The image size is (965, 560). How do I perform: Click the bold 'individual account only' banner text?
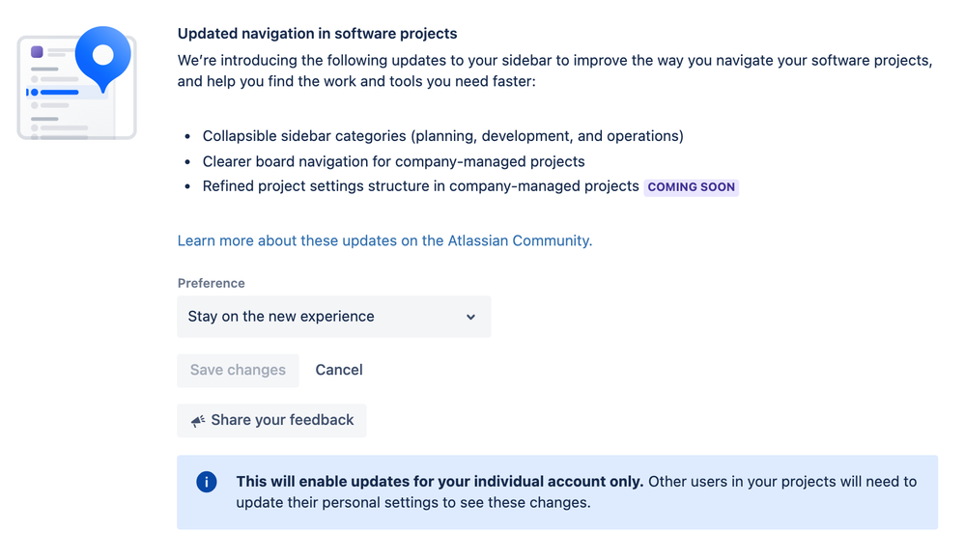click(440, 481)
